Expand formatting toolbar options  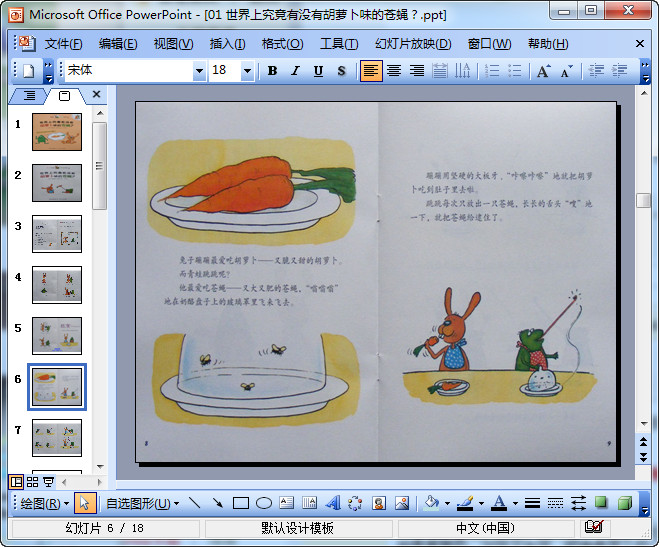point(645,71)
